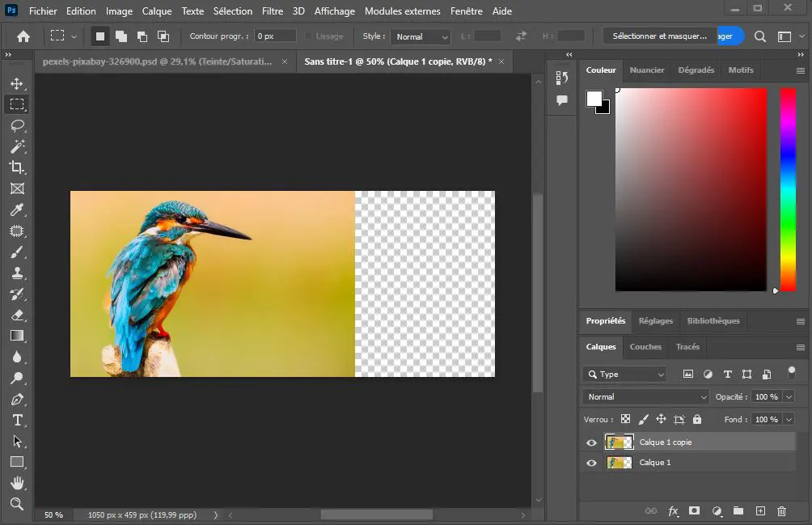Screen dimensions: 812x525
Task: Toggle the lock all layer button
Action: click(x=697, y=419)
